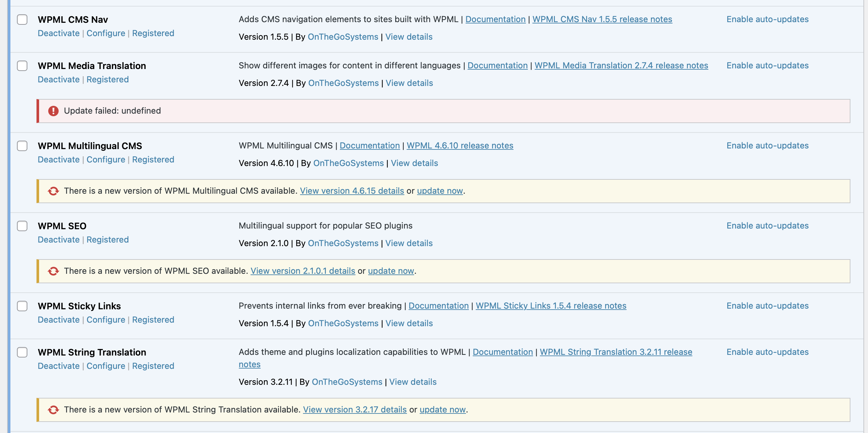Click Registered under WPML String Translation

(x=153, y=366)
